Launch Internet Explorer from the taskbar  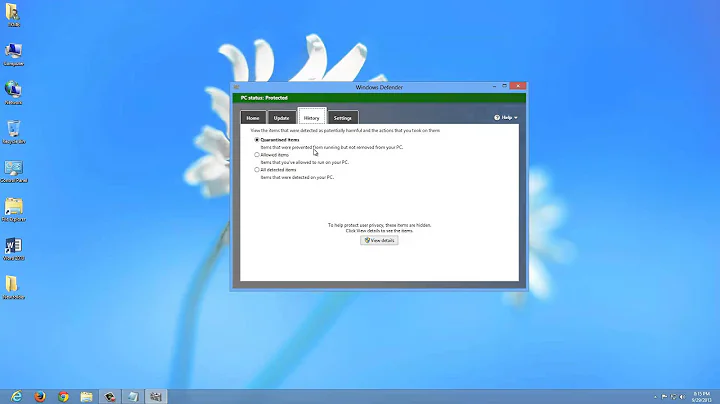tap(17, 396)
